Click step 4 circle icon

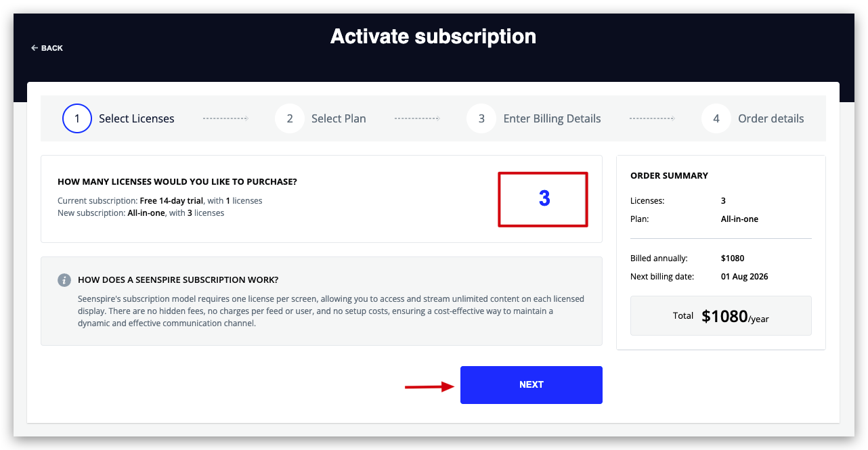[x=716, y=118]
